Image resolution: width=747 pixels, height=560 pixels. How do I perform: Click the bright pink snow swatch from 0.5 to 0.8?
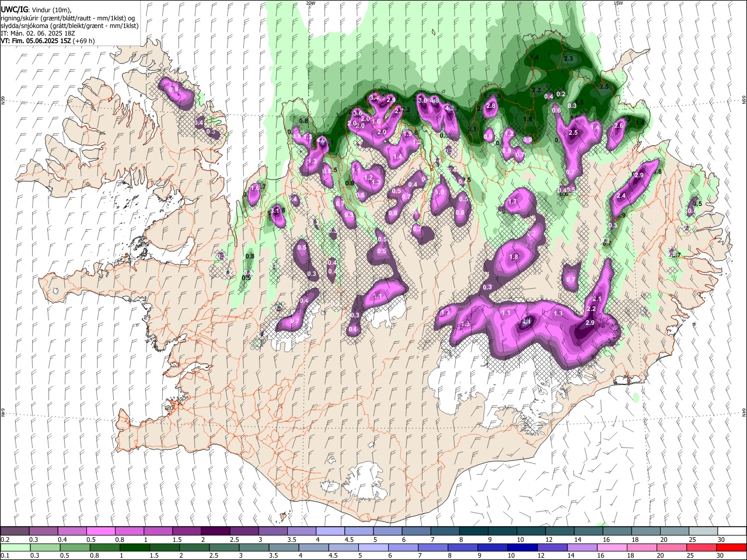[x=100, y=531]
